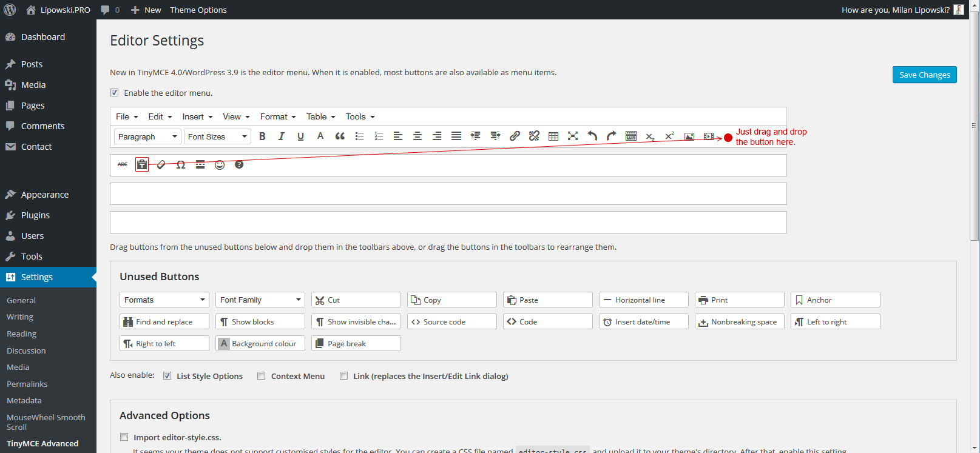Click the WordPress logo in admin bar
This screenshot has height=453, width=980.
click(x=10, y=10)
